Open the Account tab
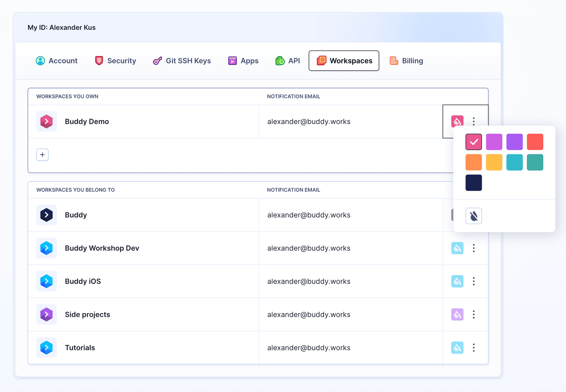Image resolution: width=566 pixels, height=392 pixels. point(57,61)
